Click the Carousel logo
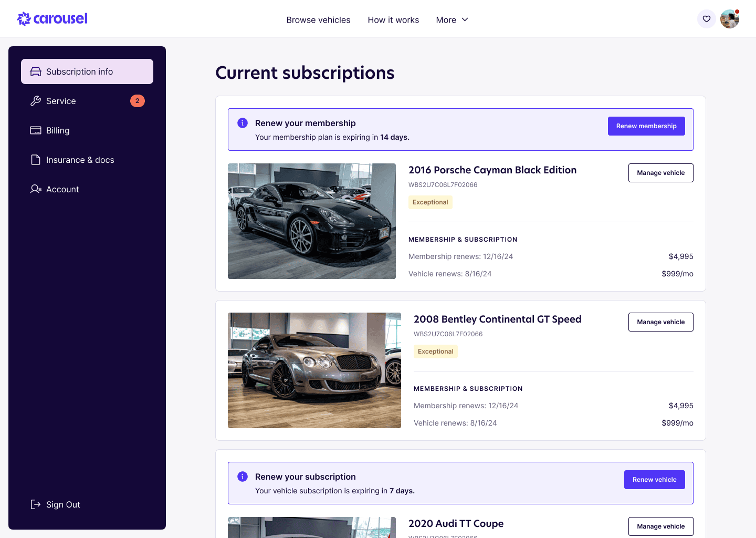756x538 pixels. [x=52, y=19]
